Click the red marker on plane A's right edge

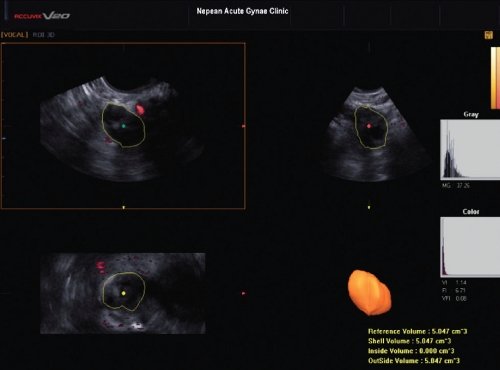(244, 126)
